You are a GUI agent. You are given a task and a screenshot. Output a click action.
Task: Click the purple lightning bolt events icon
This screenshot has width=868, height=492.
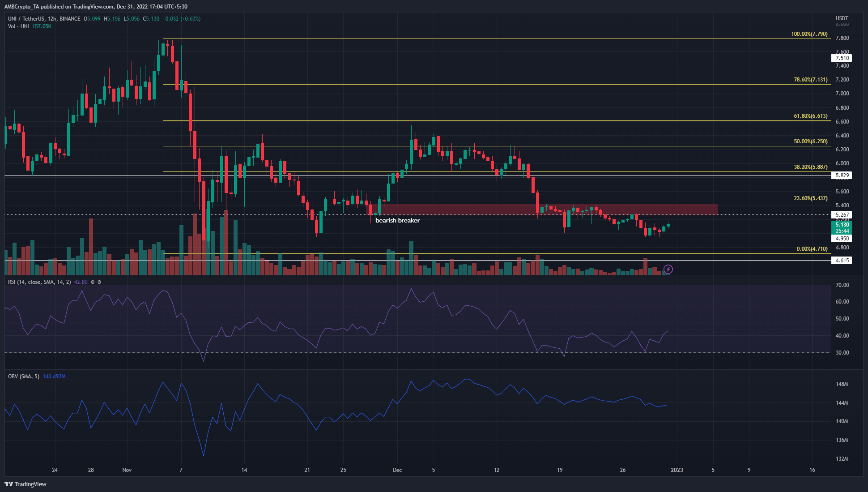(x=668, y=269)
